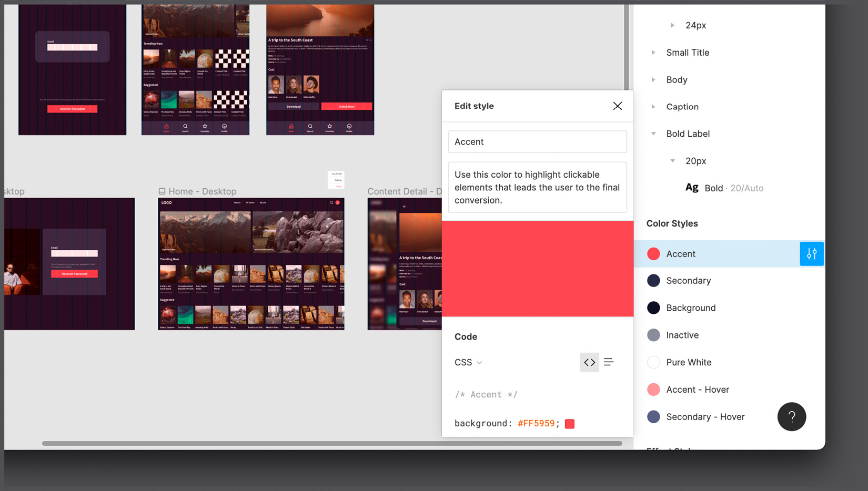Open the CSS language dropdown
The height and width of the screenshot is (491, 868).
click(x=468, y=362)
